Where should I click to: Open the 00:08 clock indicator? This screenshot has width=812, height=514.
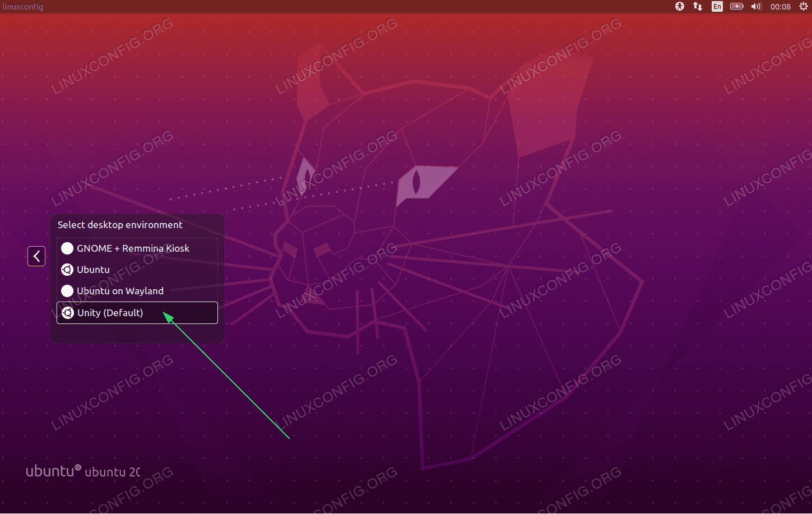click(781, 7)
